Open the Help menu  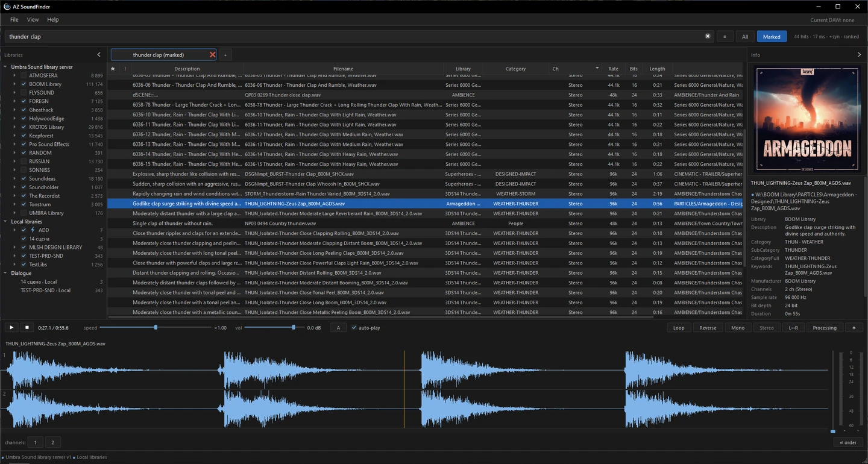pyautogui.click(x=53, y=20)
